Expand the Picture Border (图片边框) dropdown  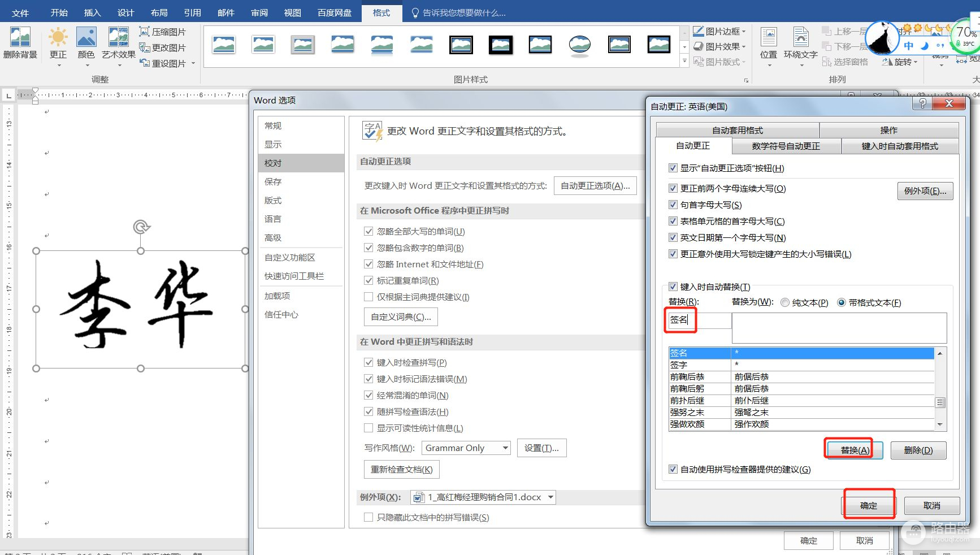pos(743,32)
